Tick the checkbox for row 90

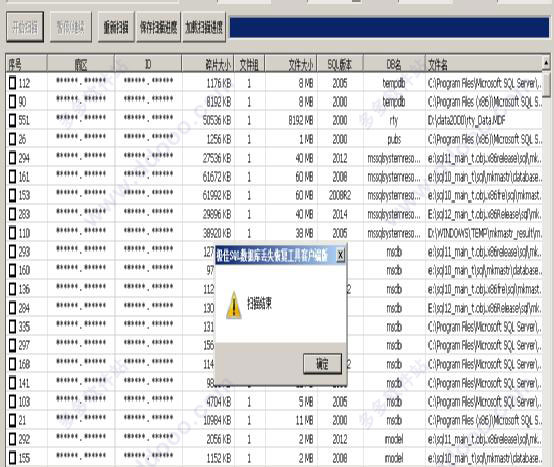tap(12, 102)
